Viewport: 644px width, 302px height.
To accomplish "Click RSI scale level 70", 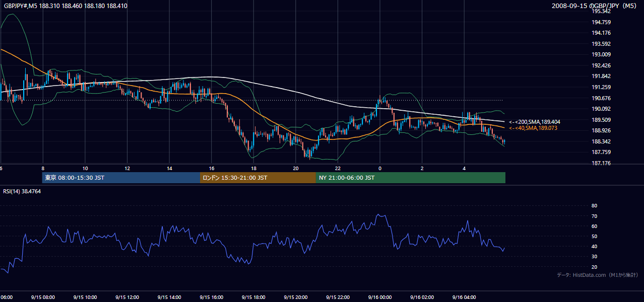I will pyautogui.click(x=594, y=216).
